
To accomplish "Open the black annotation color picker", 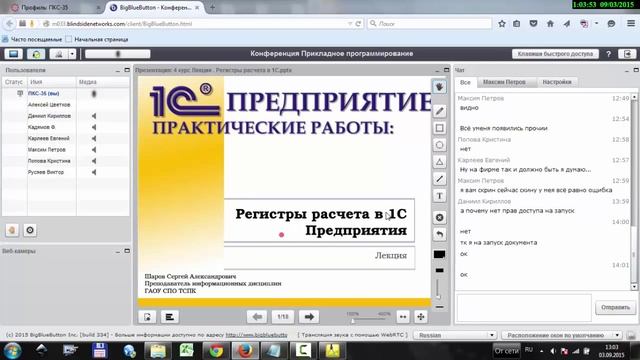I will pyautogui.click(x=440, y=254).
